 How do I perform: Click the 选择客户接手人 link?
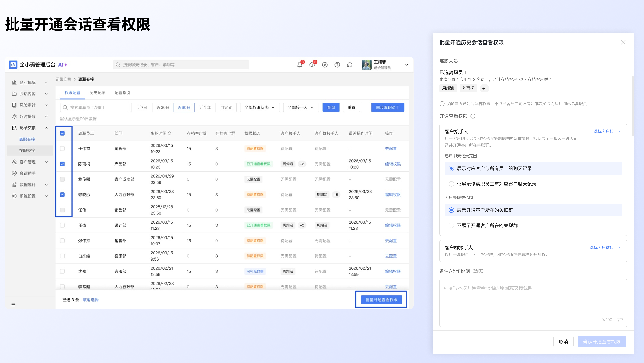pyautogui.click(x=607, y=132)
